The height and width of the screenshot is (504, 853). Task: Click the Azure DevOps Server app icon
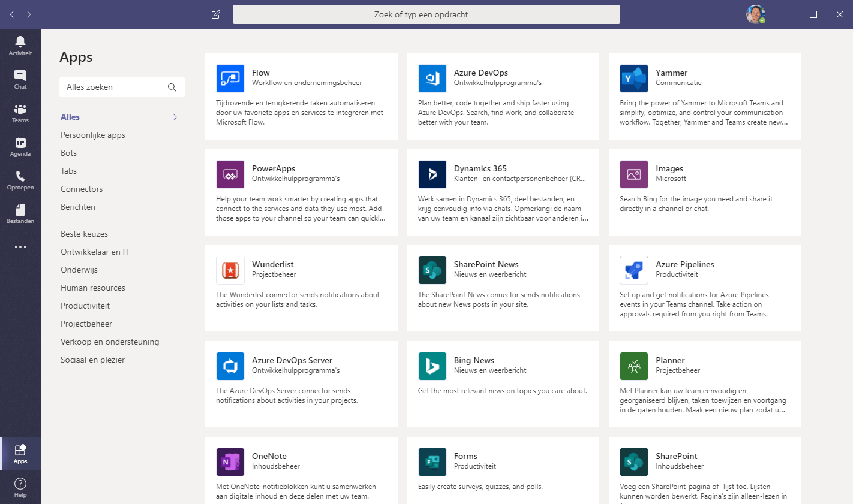(x=230, y=366)
